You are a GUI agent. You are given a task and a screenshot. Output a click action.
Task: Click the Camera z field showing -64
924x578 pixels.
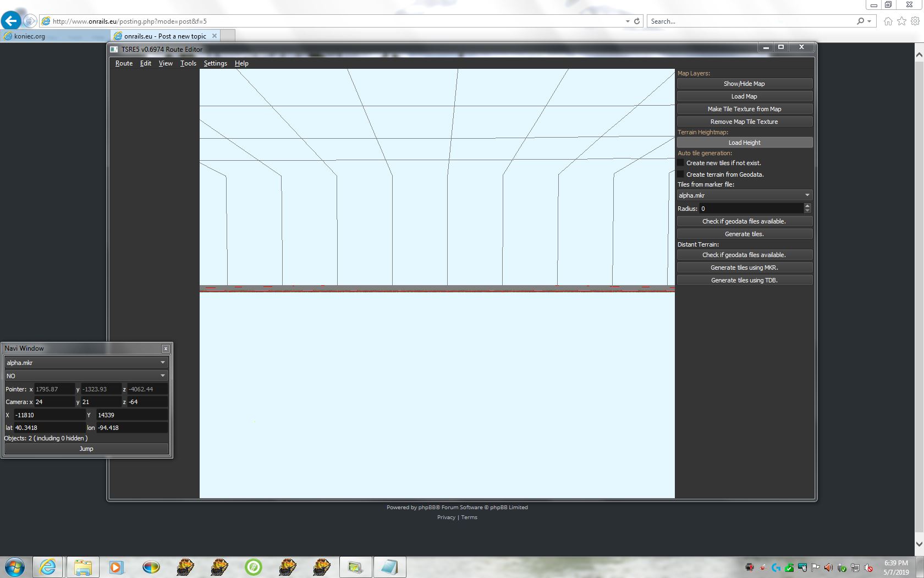pos(147,402)
